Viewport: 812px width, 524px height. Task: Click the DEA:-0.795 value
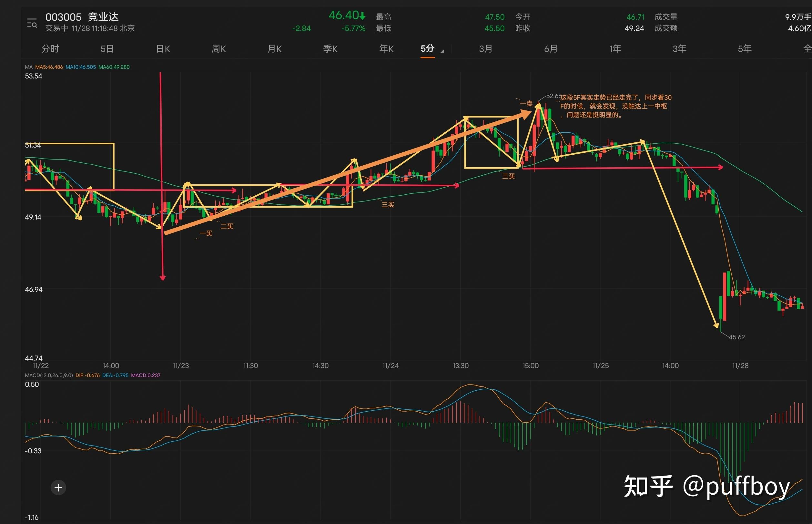[x=115, y=375]
